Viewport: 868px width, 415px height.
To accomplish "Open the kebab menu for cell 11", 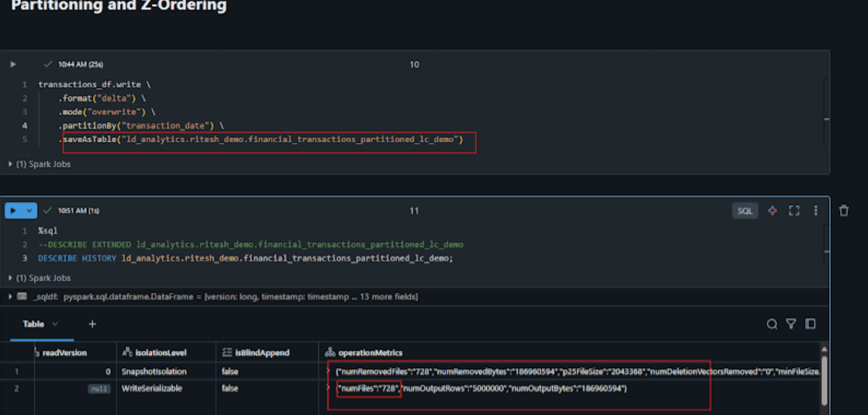I will coord(815,210).
